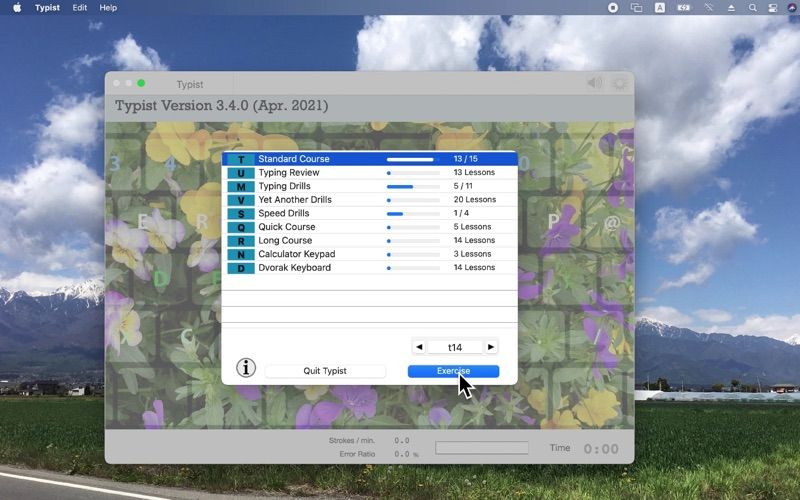Click the 20 Lessons label
Screen dimensions: 800x500
click(x=474, y=199)
